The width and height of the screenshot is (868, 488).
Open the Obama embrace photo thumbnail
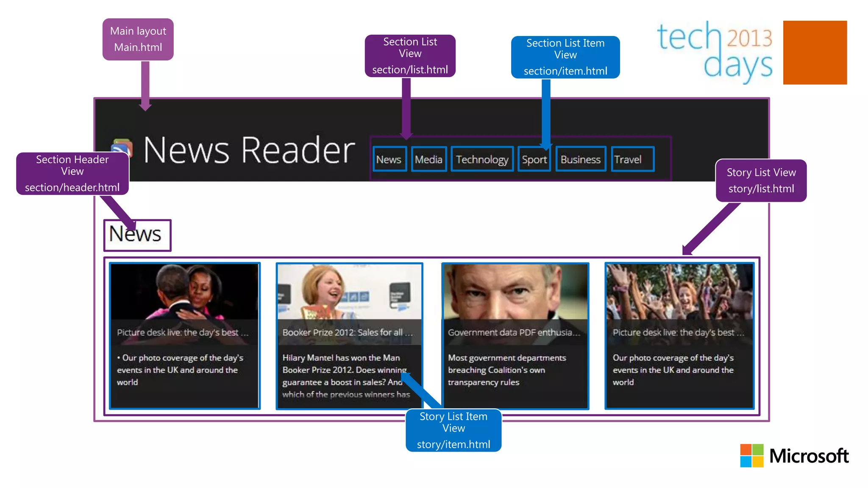(x=184, y=291)
